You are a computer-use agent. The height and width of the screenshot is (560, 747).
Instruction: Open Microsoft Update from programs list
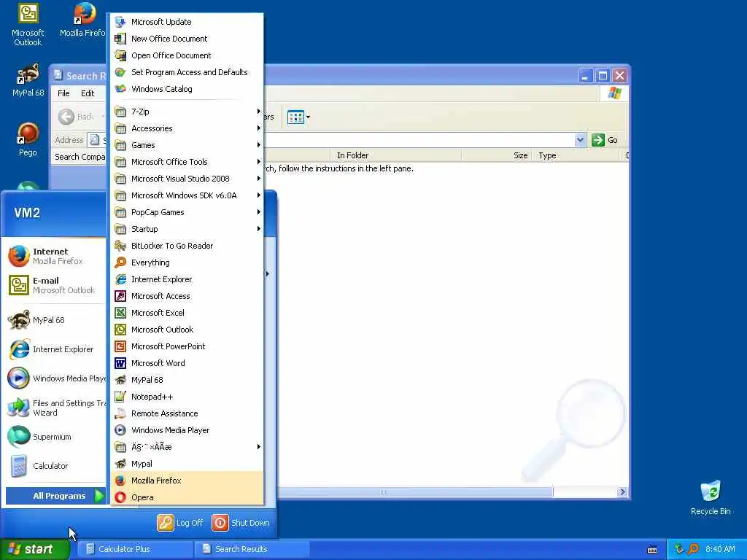pyautogui.click(x=187, y=22)
